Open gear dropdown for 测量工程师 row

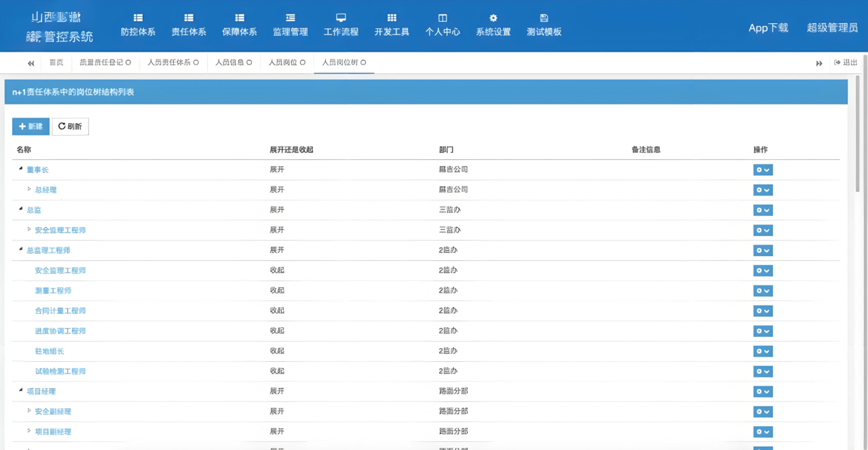763,291
